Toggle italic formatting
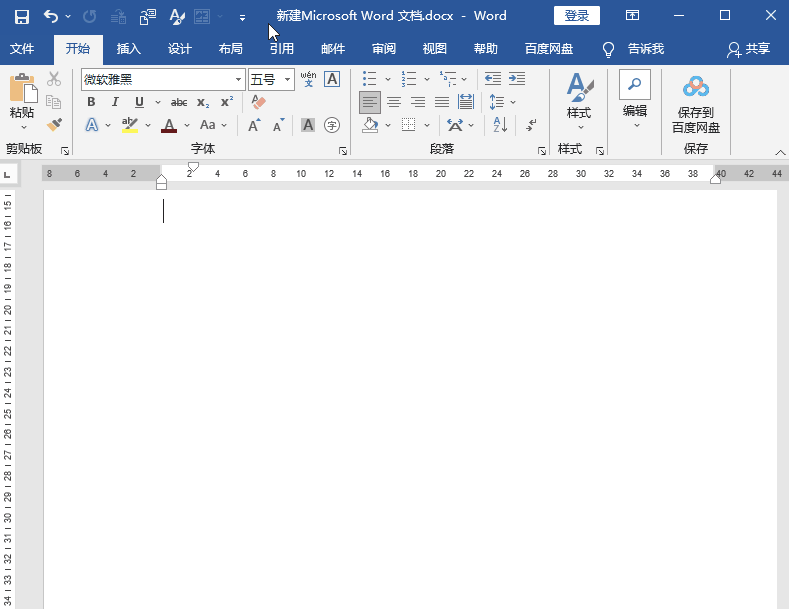Screen dimensions: 789x609 coord(115,102)
